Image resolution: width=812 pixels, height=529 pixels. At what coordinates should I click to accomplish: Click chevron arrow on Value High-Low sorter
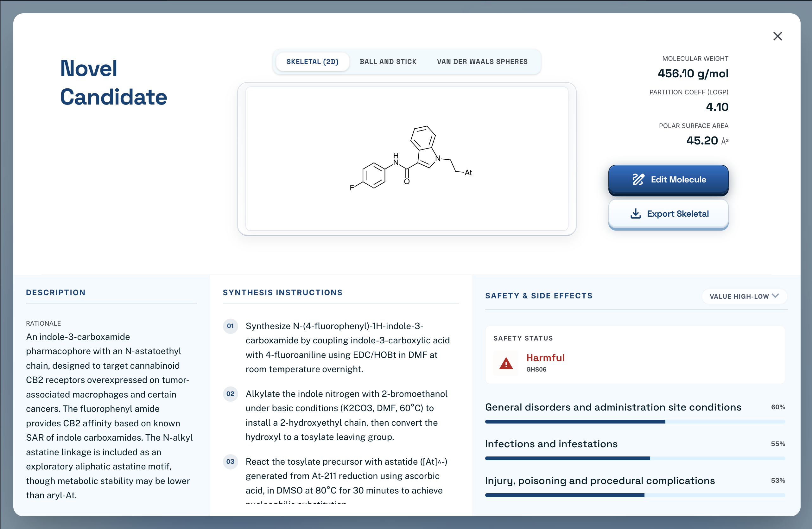click(x=775, y=296)
